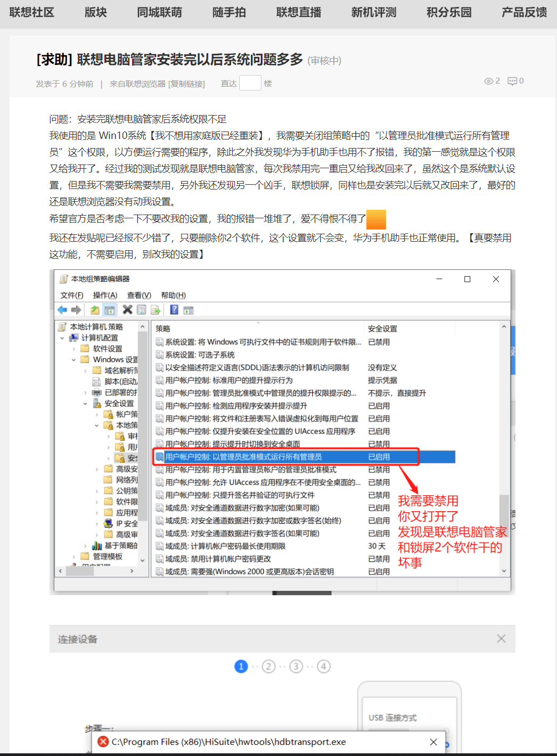Expand the 软件设置 tree node
Viewport: 557px width, 756px height.
pos(73,349)
